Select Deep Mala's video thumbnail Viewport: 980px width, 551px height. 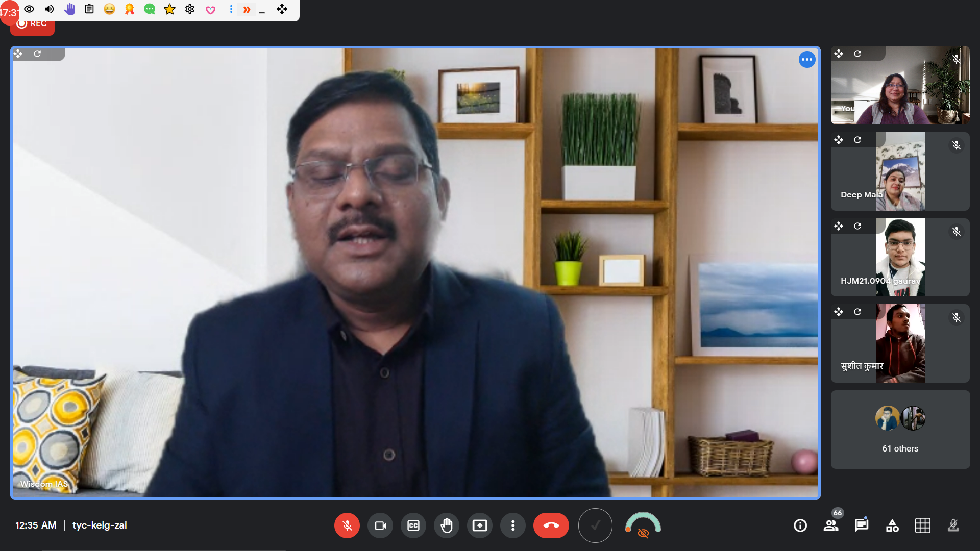[900, 171]
